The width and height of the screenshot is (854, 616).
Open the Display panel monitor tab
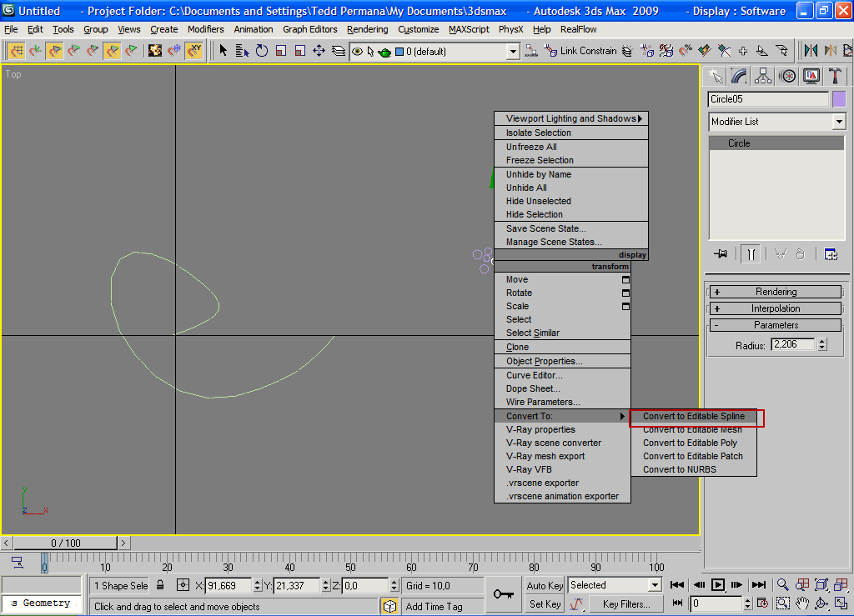click(x=811, y=76)
